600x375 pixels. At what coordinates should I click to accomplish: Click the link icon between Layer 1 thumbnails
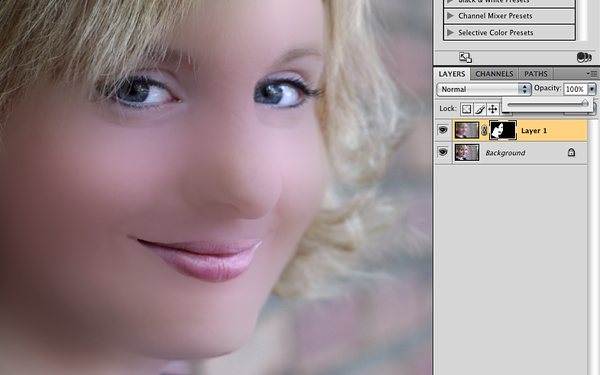[x=484, y=130]
